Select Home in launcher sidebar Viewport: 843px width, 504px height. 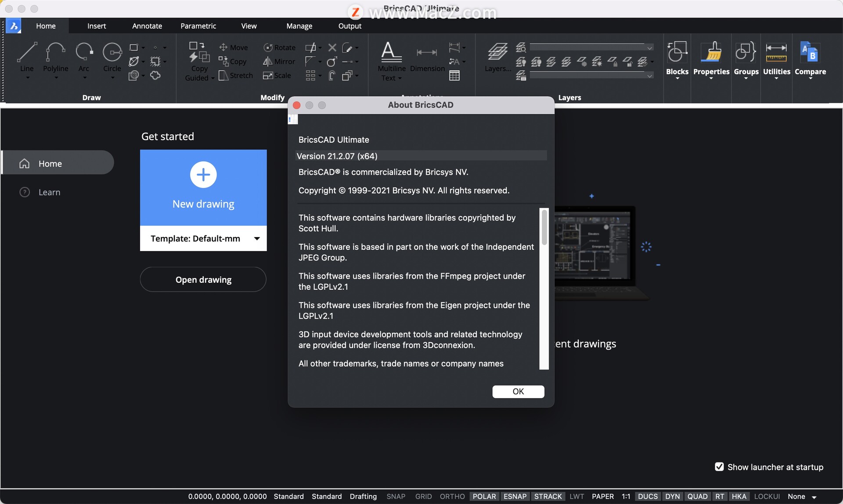(x=58, y=163)
